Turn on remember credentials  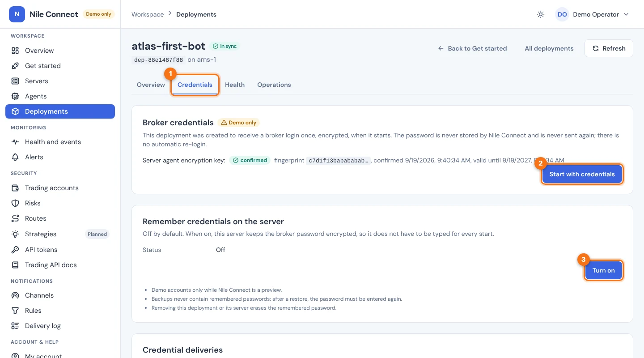click(603, 270)
